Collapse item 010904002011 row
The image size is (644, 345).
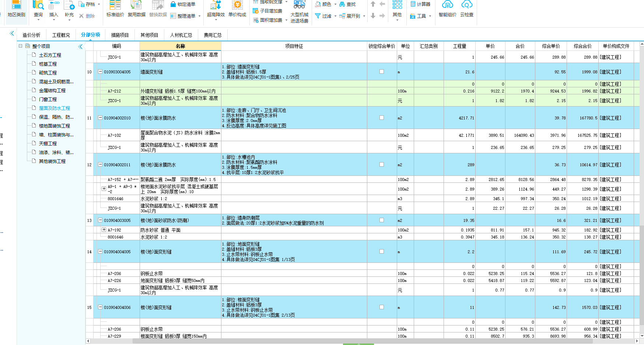100,164
